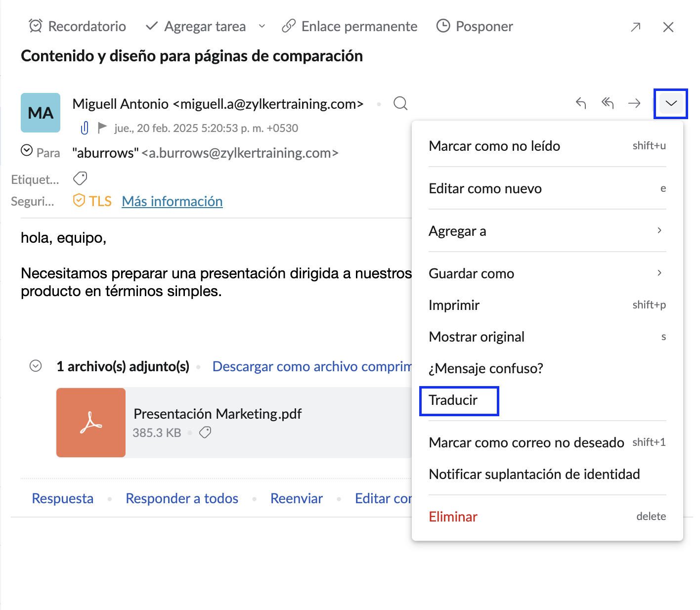Expand the Agregar tarea dropdown arrow
The width and height of the screenshot is (700, 610).
[x=262, y=26]
